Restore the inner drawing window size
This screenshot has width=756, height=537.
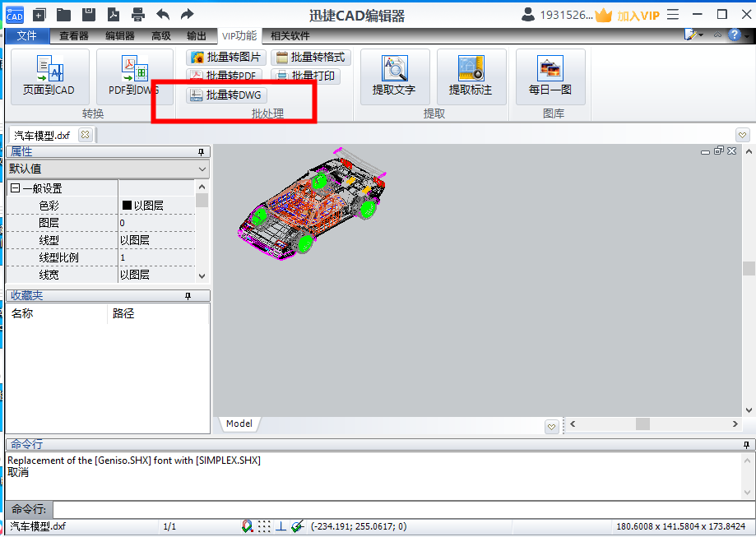click(719, 150)
